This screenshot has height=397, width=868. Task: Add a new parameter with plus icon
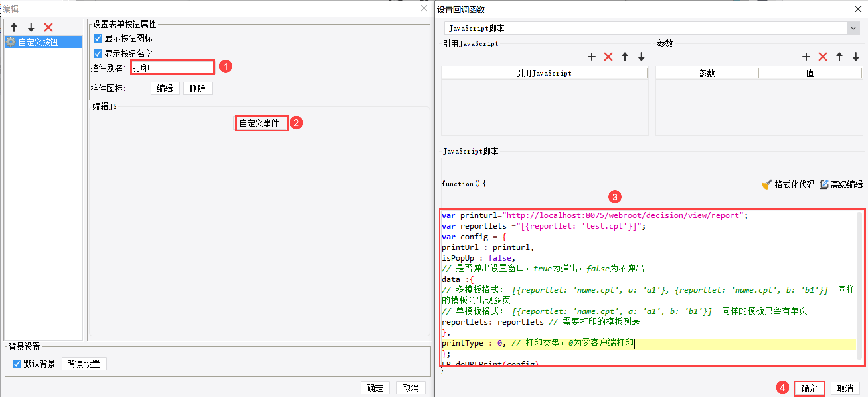806,57
